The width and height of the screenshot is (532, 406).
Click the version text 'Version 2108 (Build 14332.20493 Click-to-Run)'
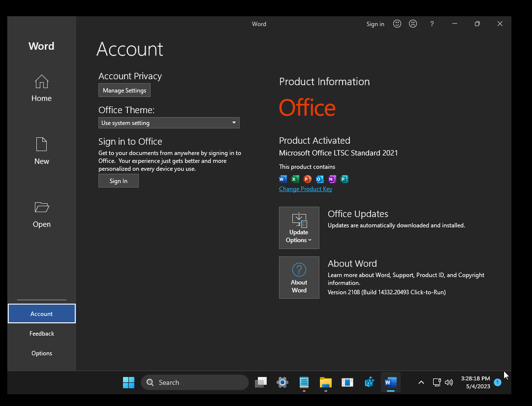387,292
